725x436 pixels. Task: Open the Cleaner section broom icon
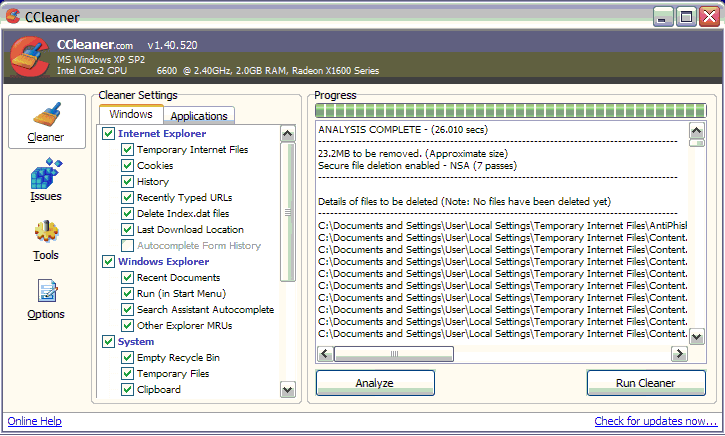pos(46,114)
